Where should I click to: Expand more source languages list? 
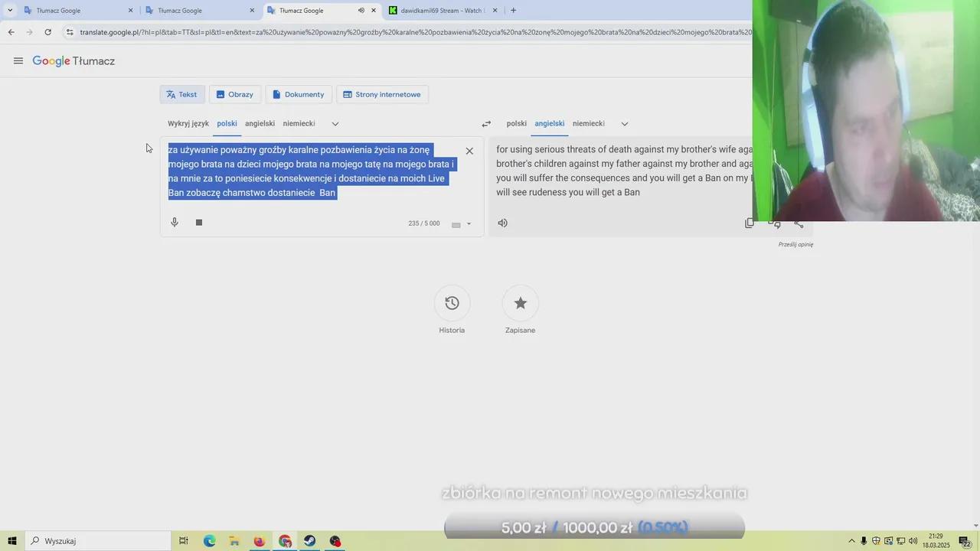pyautogui.click(x=335, y=123)
